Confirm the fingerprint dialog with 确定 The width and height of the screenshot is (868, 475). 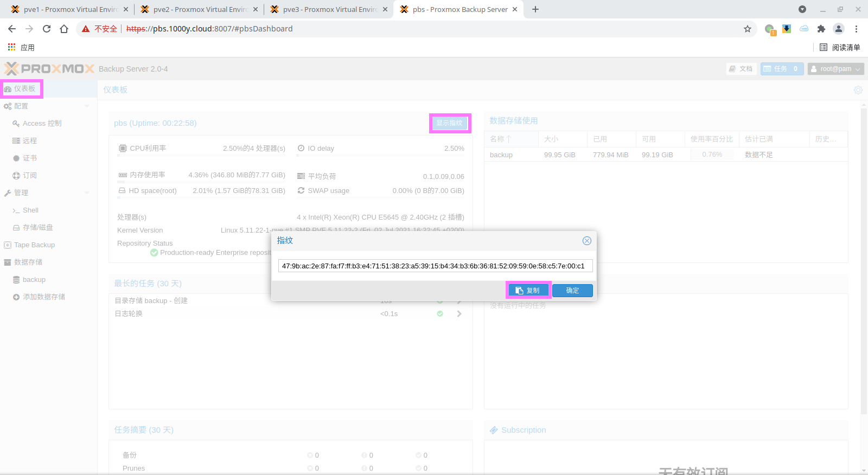(x=572, y=291)
